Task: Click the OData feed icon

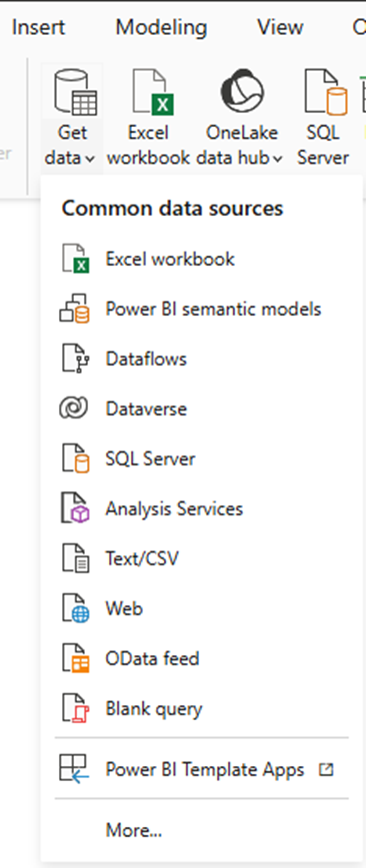Action: (x=75, y=659)
